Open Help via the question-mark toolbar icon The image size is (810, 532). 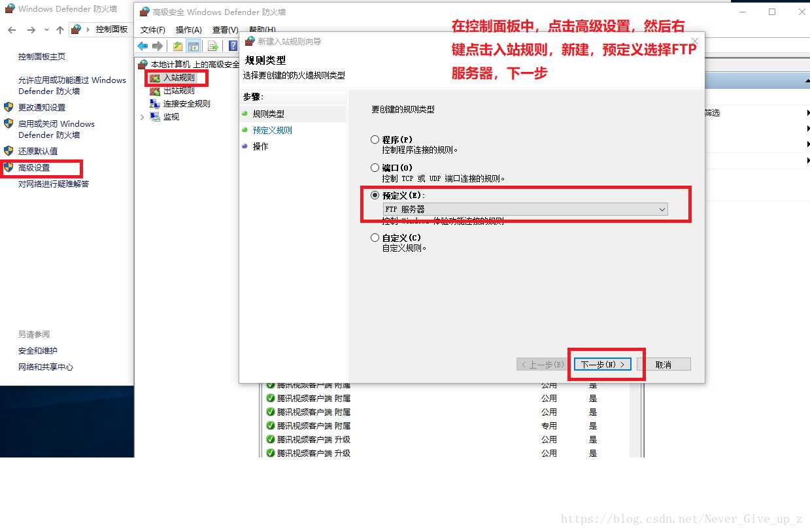(x=233, y=46)
